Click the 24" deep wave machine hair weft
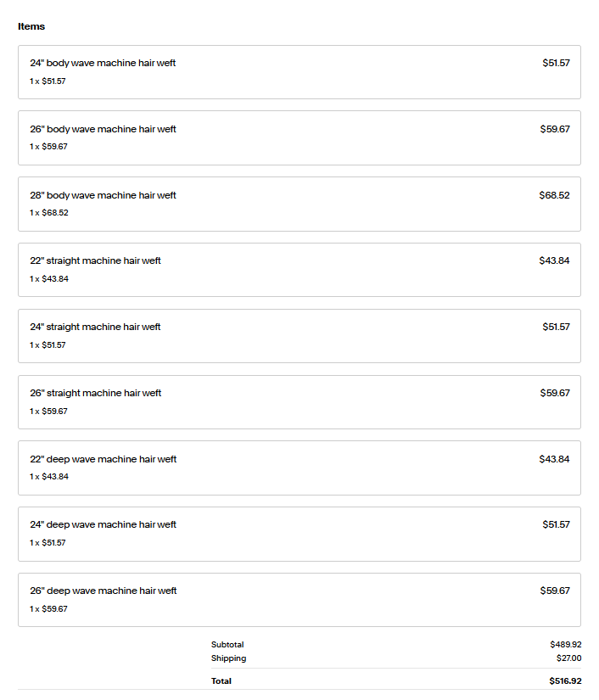 (x=103, y=525)
